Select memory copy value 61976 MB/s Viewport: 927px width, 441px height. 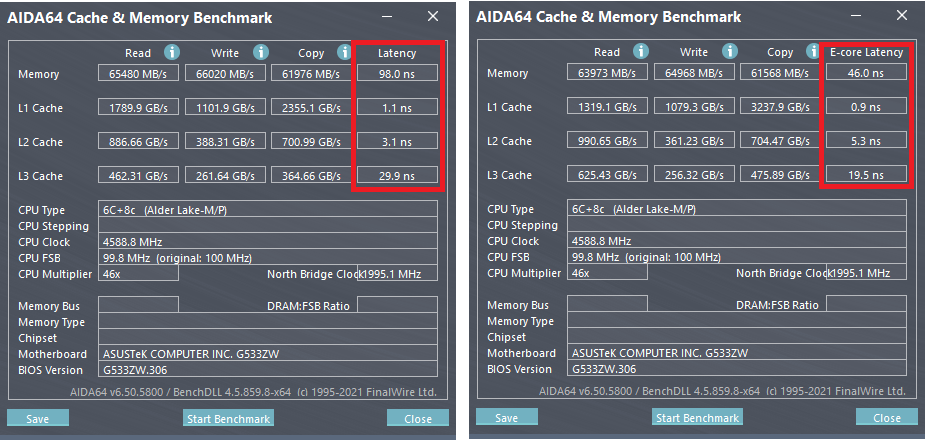311,73
